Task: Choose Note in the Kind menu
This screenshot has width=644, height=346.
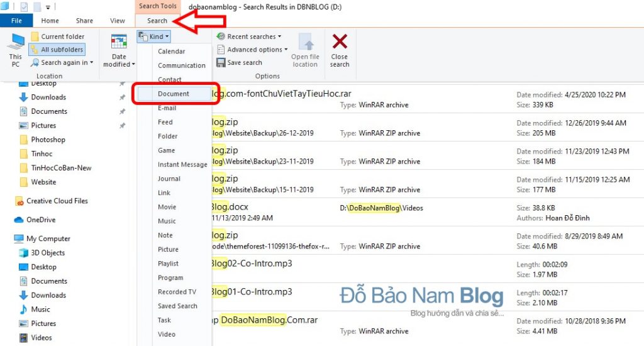Action: [x=175, y=235]
